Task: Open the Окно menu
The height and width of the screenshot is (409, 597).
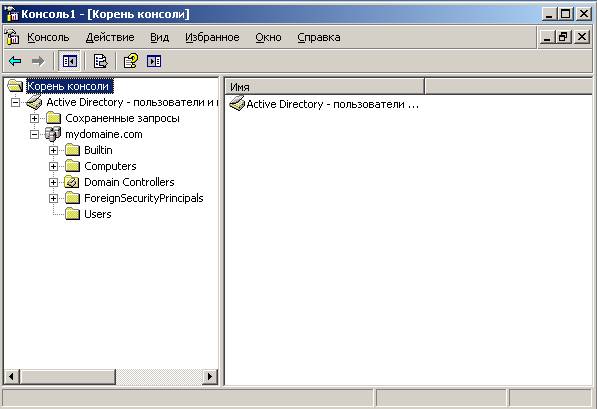Action: [x=268, y=37]
